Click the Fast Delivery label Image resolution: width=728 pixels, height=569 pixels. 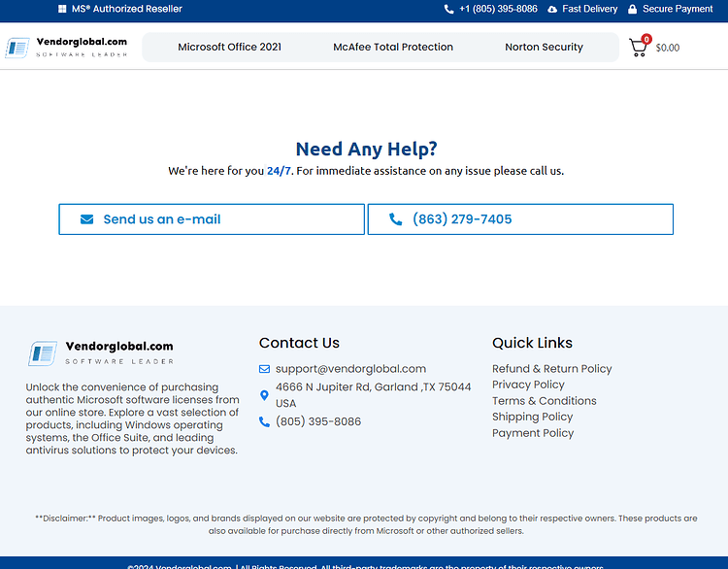pos(589,9)
